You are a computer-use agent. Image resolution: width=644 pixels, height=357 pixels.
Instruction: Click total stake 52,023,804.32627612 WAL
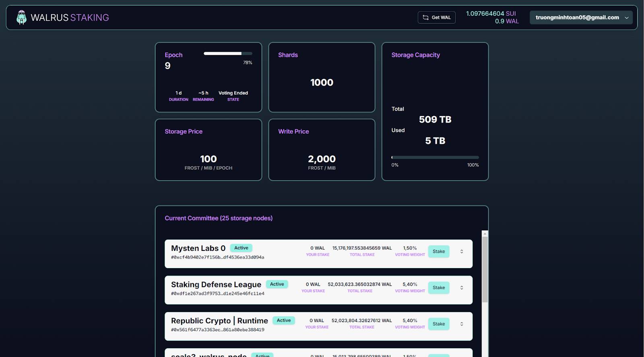pyautogui.click(x=361, y=320)
